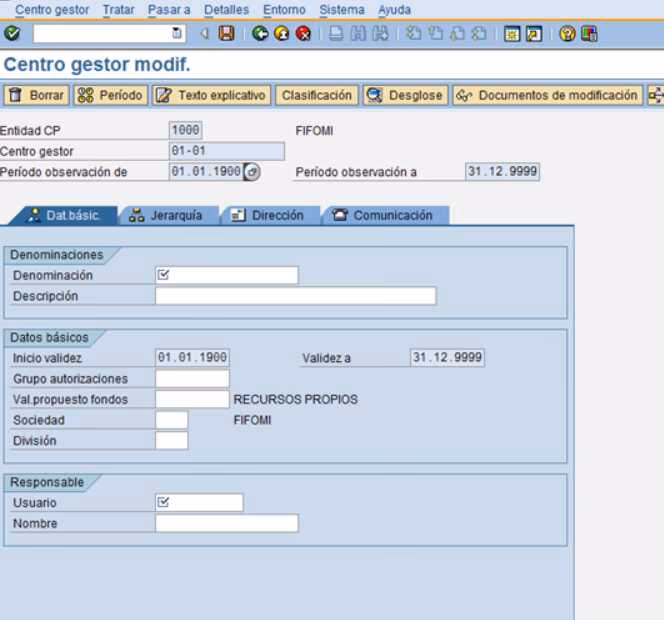Click the Sociedad input field
Viewport: 664px width, 620px height.
coord(172,420)
